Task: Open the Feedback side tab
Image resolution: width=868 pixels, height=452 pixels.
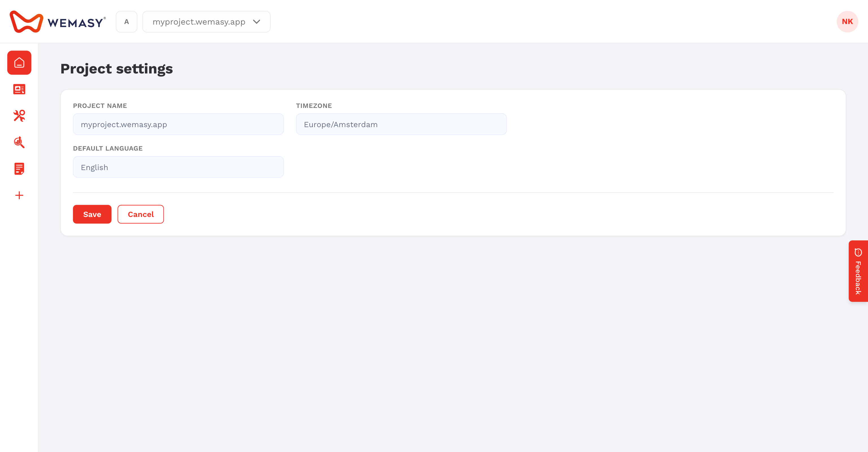Action: click(x=858, y=271)
